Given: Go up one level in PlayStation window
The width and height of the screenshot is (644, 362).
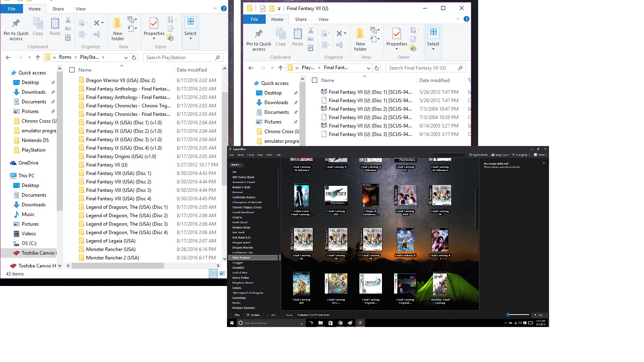Looking at the screenshot, I should coord(38,58).
